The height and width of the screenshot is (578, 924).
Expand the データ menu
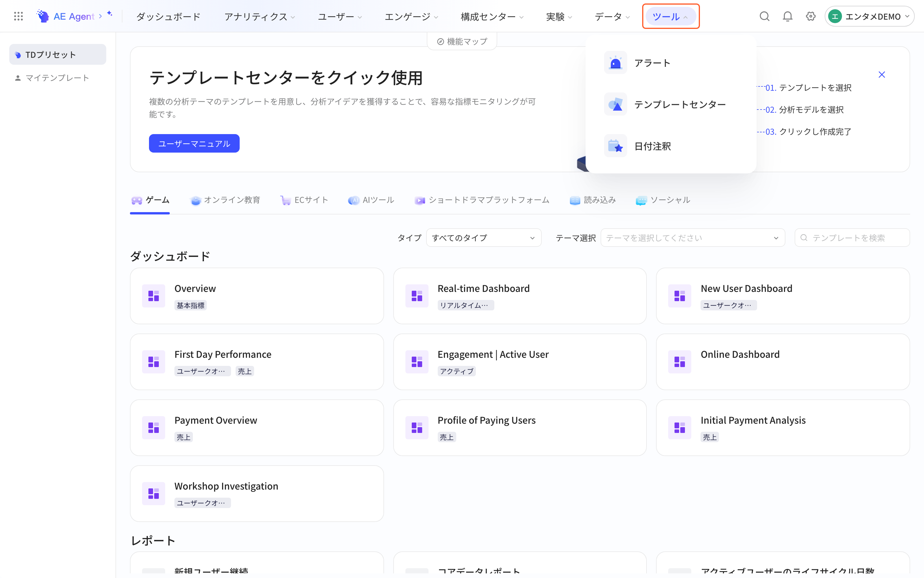pos(612,16)
